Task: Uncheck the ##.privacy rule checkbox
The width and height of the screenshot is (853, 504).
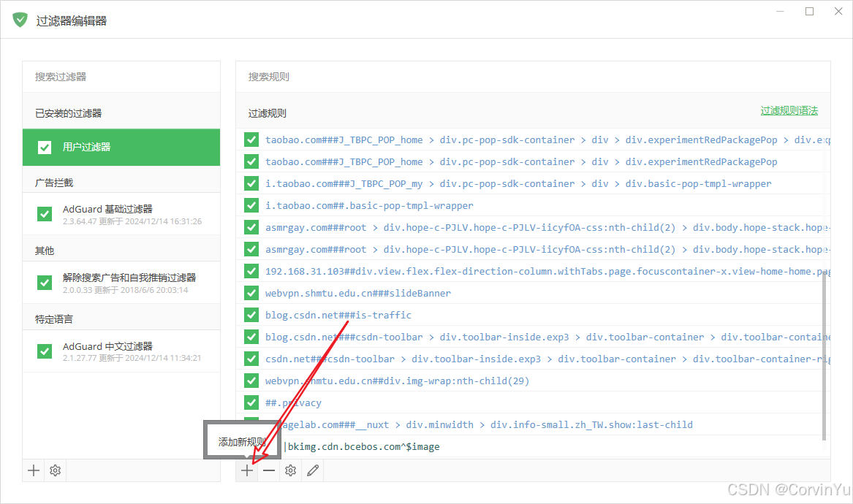Action: point(251,403)
